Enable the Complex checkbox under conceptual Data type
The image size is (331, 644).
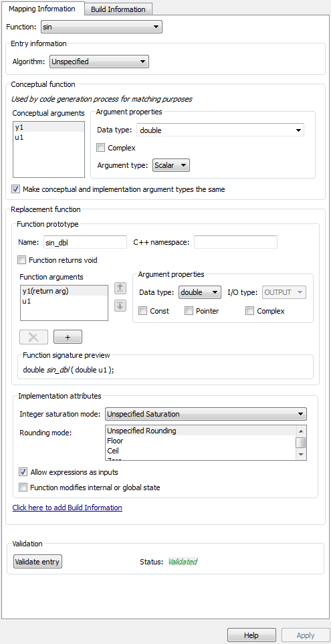(100, 147)
